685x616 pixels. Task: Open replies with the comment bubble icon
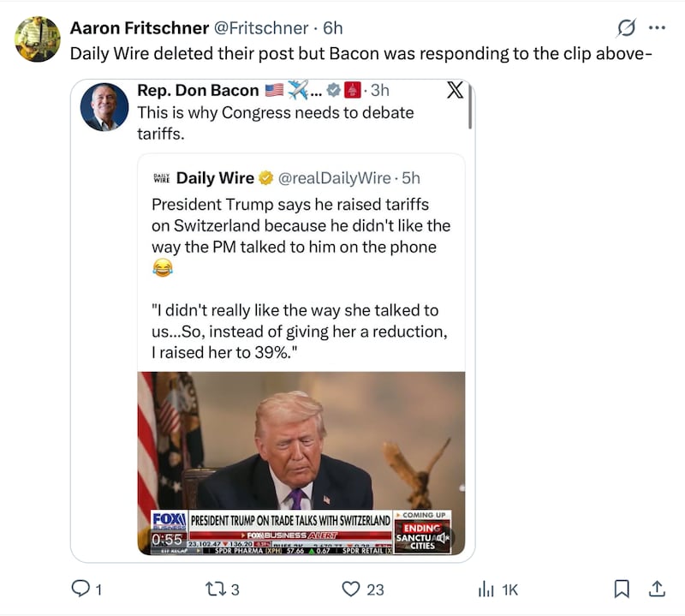tap(81, 589)
